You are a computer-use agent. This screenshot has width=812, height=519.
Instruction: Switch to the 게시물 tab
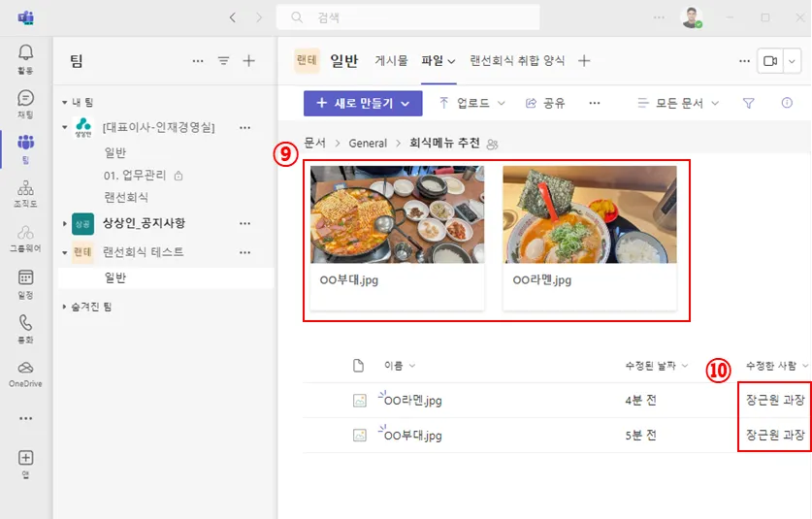coord(392,61)
